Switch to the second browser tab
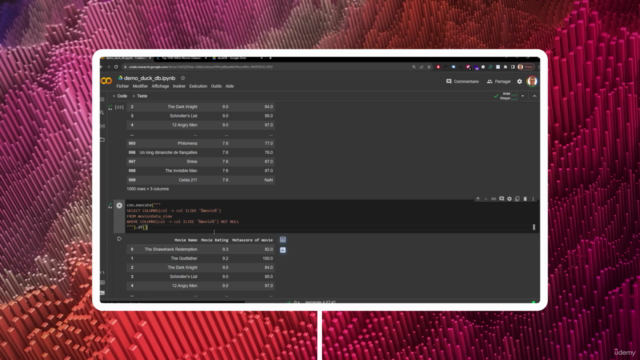 coord(182,58)
